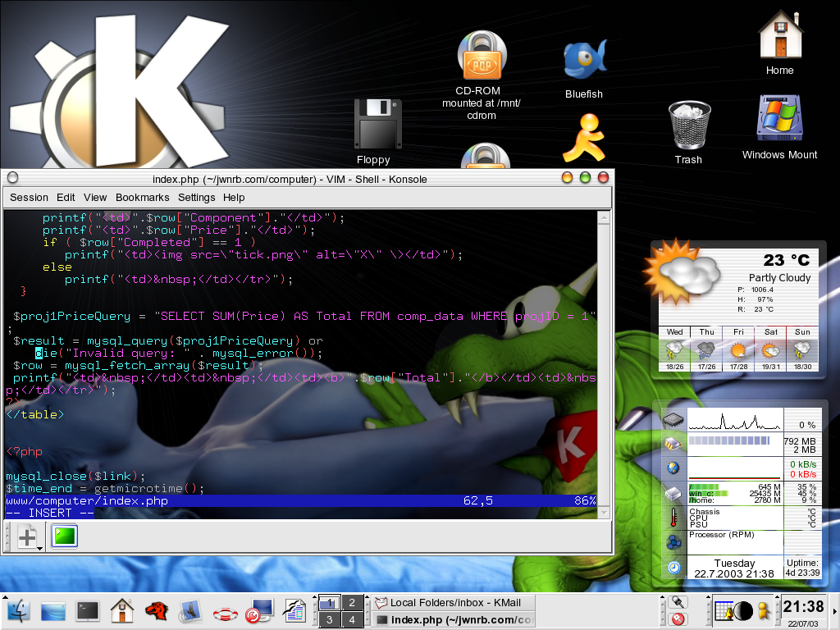This screenshot has width=840, height=630.
Task: Click the yellow AIM buddy tray icon
Action: pyautogui.click(x=764, y=611)
